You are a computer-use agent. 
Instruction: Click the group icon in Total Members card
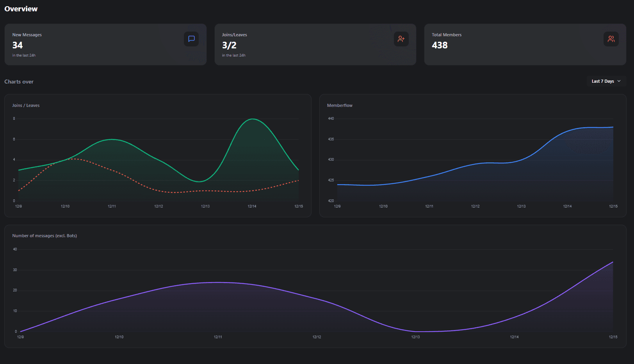(611, 39)
